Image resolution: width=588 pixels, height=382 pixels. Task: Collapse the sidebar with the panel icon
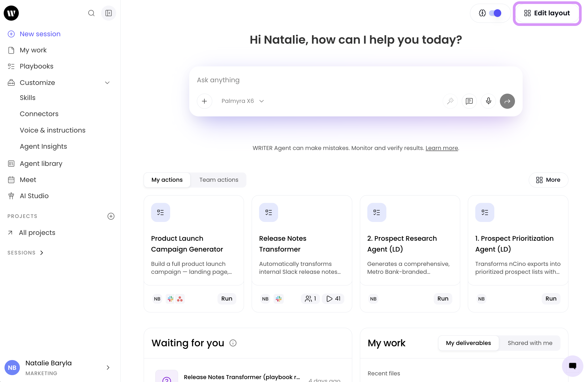click(x=108, y=13)
